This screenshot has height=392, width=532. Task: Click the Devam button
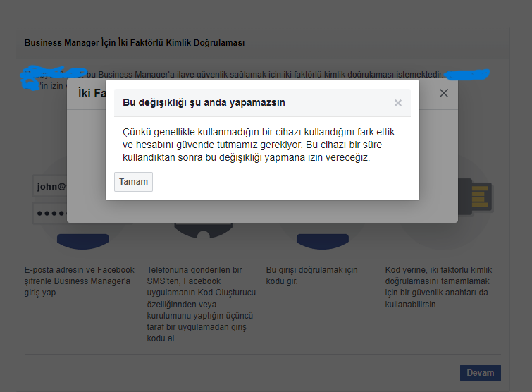[481, 373]
